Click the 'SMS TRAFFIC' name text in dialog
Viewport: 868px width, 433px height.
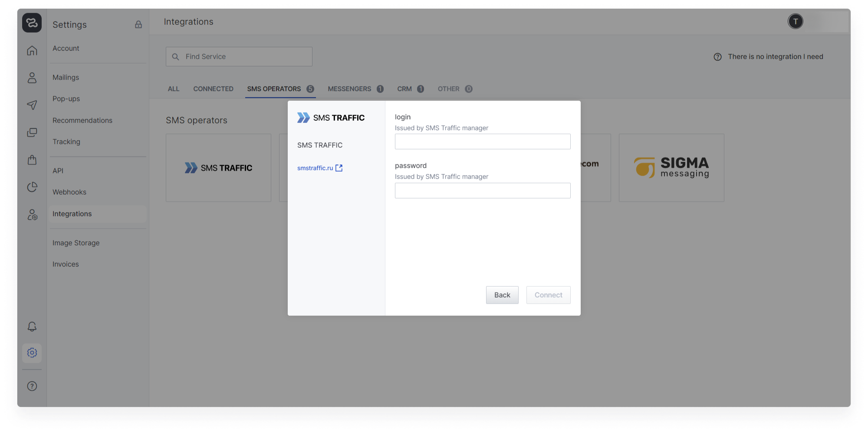320,145
